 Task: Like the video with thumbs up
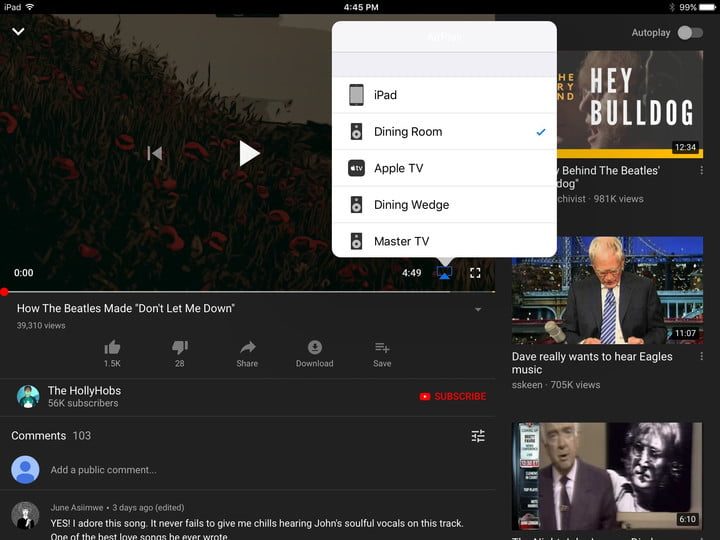tap(112, 353)
